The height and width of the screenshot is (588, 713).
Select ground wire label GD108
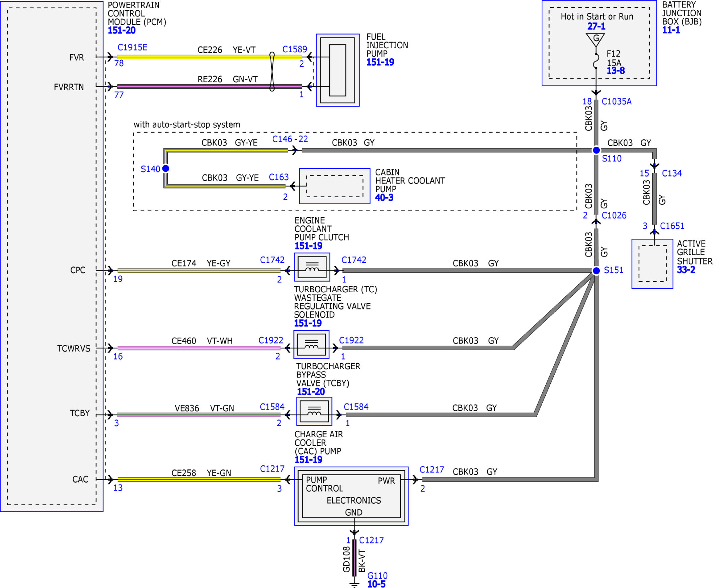(x=346, y=560)
